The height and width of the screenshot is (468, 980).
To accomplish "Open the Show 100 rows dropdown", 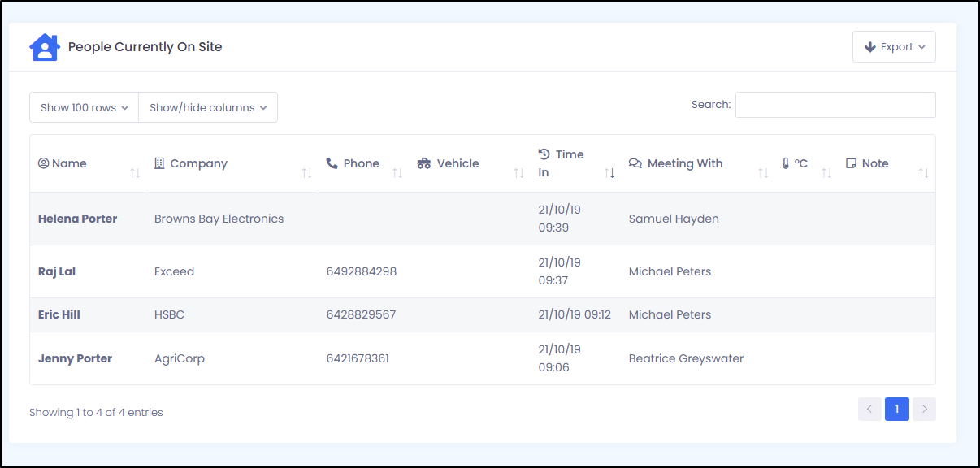I will tap(85, 107).
